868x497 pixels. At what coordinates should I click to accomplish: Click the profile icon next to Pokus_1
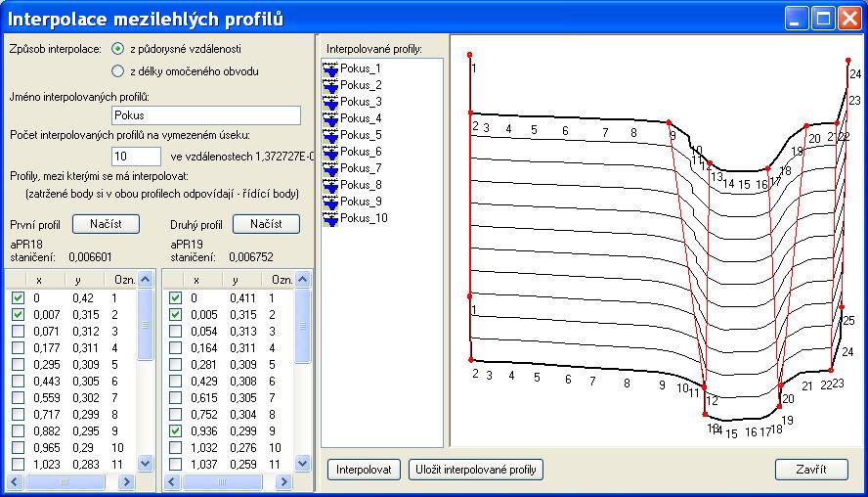[x=330, y=68]
